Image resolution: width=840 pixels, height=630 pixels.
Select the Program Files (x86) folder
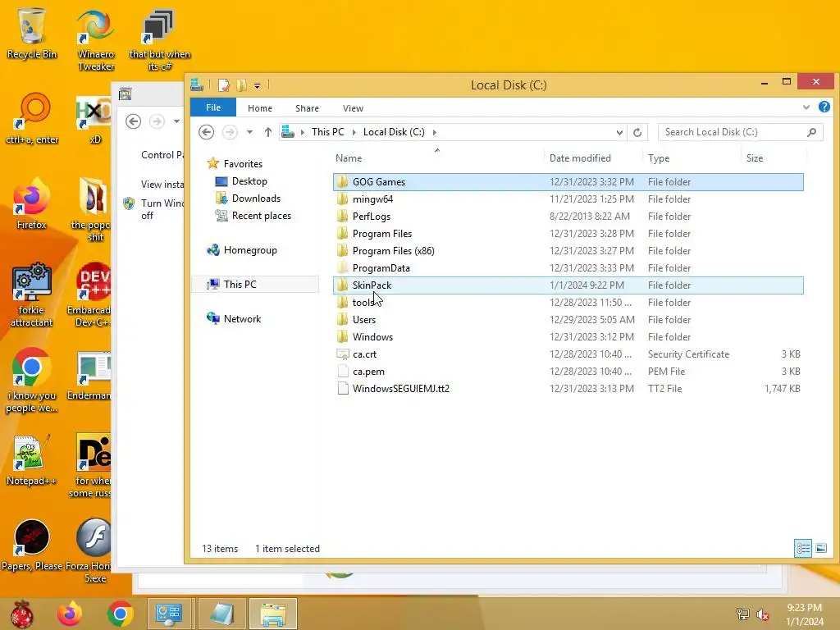tap(568, 251)
